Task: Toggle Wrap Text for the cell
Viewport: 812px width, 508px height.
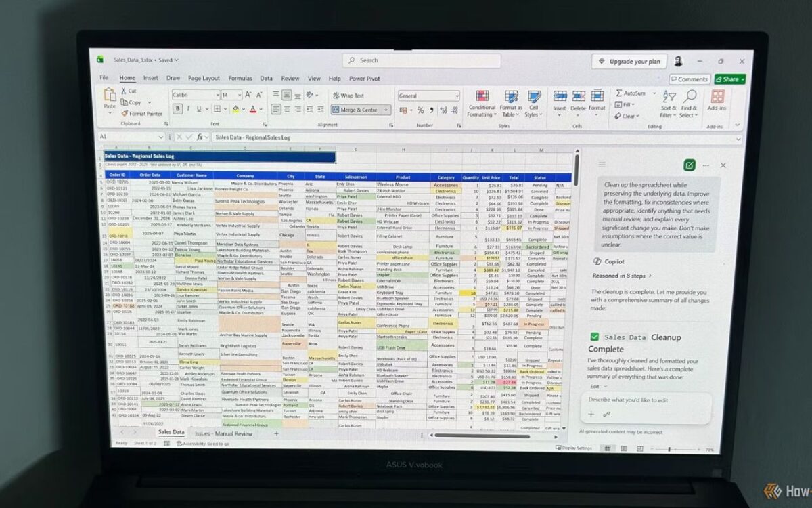Action: coord(348,96)
